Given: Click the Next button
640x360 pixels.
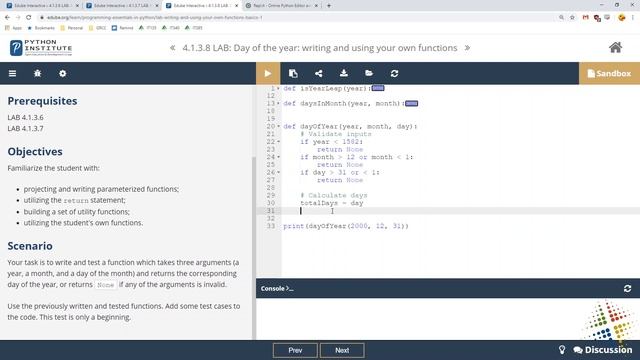Looking at the screenshot, I should click(342, 350).
